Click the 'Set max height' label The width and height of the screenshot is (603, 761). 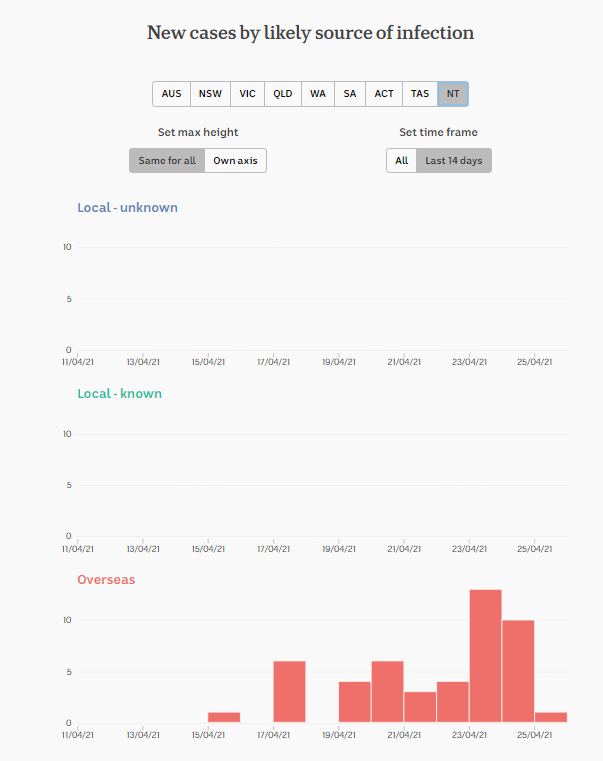(x=198, y=132)
